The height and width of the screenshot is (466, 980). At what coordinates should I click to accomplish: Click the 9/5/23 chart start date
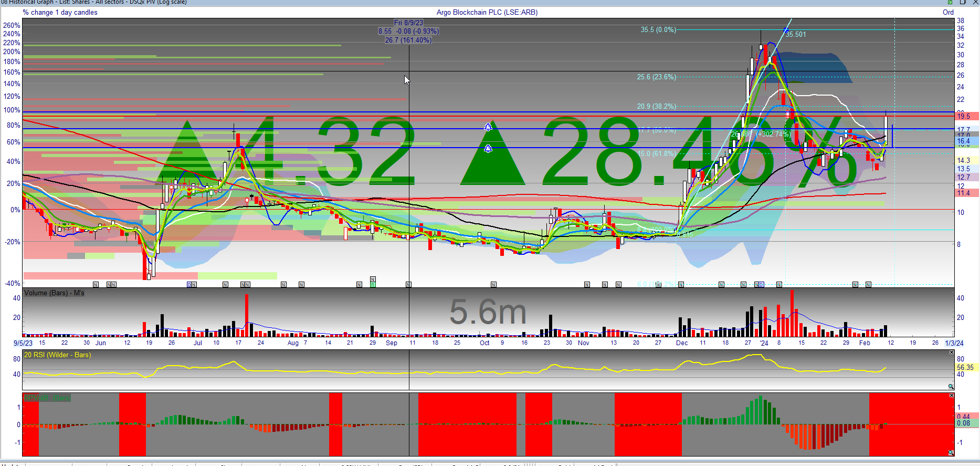[23, 343]
